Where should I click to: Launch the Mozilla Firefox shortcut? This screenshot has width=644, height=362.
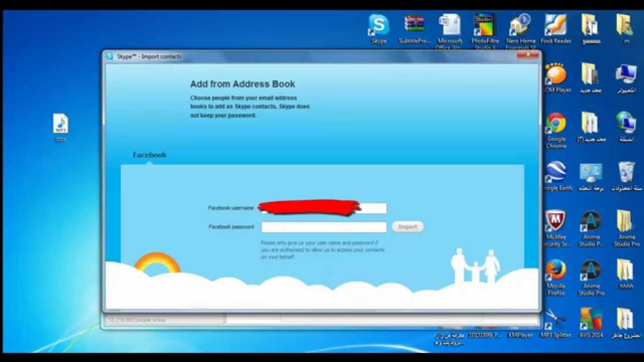click(x=555, y=278)
